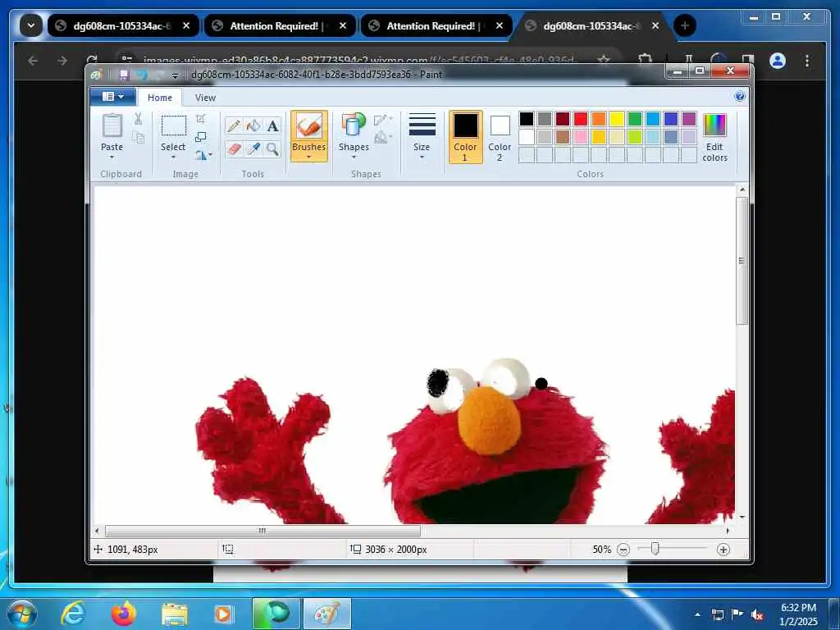
Task: Click the vertical scrollbar down arrow in Paint
Action: pos(742,517)
